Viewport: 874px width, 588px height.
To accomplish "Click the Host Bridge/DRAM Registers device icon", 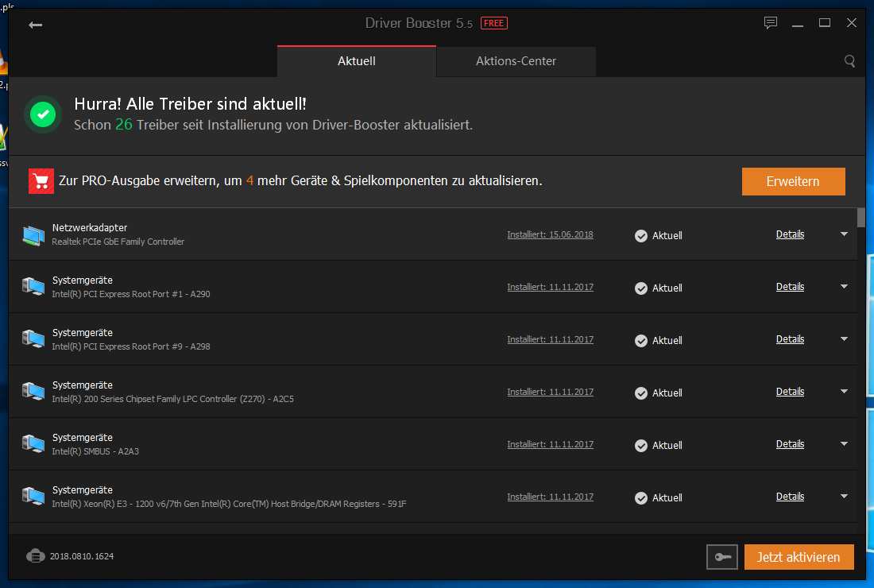I will pyautogui.click(x=33, y=497).
